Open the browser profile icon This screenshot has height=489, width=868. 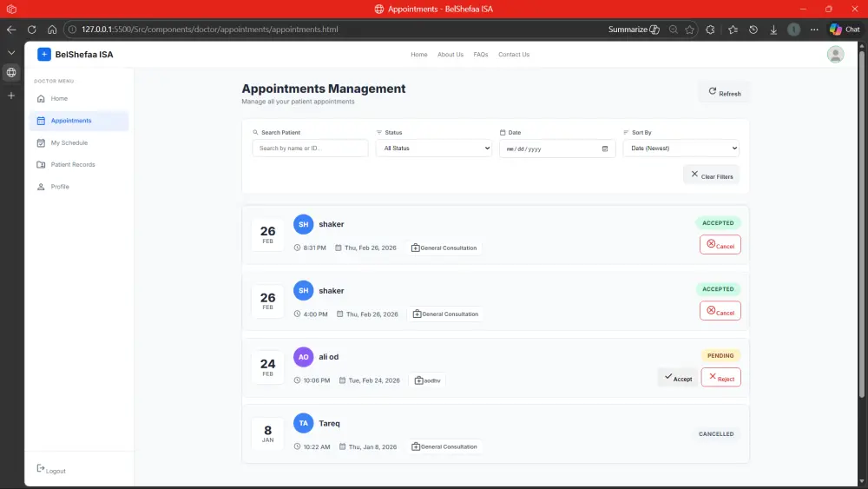click(794, 30)
